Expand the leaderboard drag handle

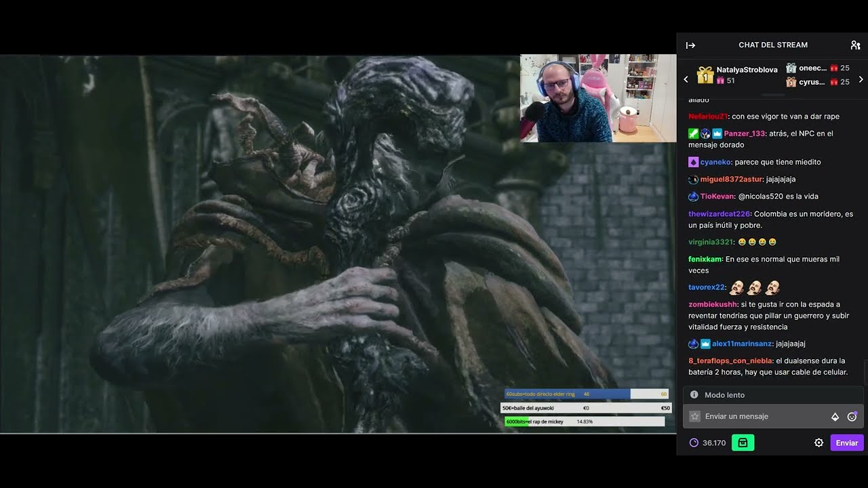(x=773, y=94)
